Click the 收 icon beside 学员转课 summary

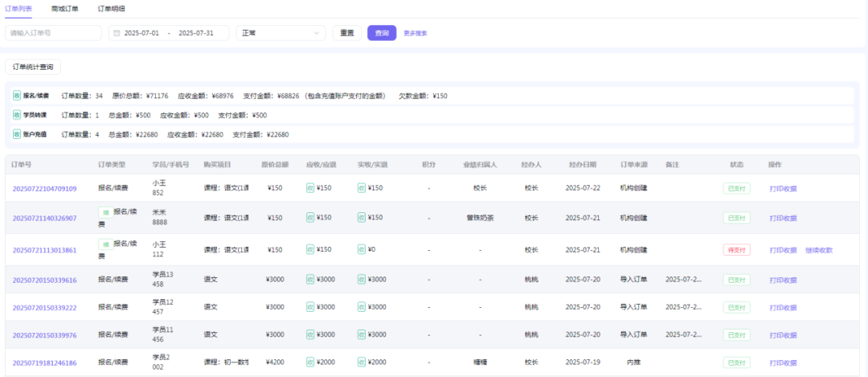pyautogui.click(x=16, y=115)
